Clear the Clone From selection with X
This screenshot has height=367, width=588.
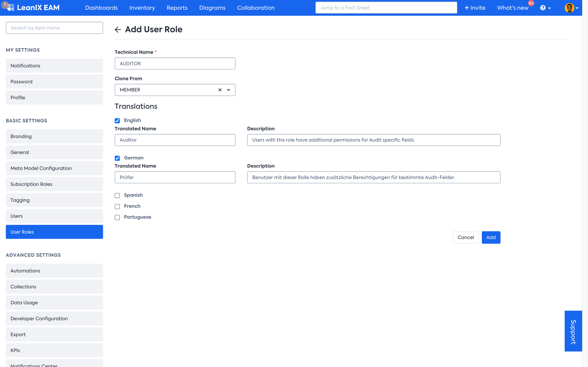[x=220, y=90]
